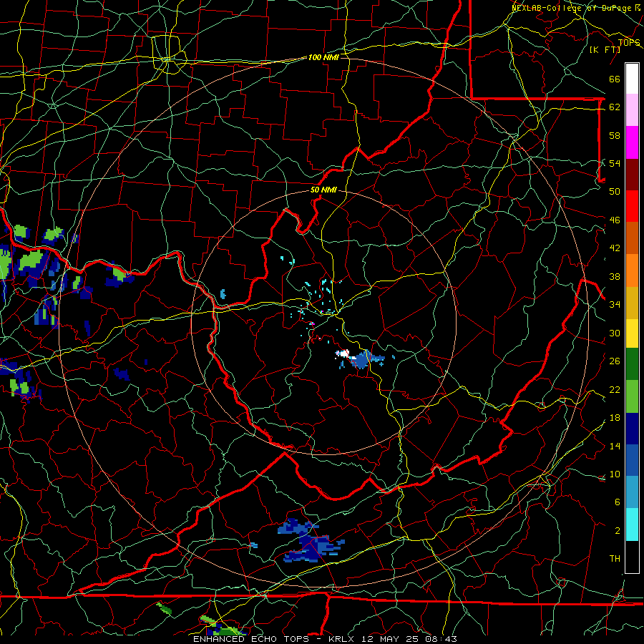Image resolution: width=644 pixels, height=644 pixels.
Task: Click the light pink legend swatch below 62
Action: coord(632,109)
